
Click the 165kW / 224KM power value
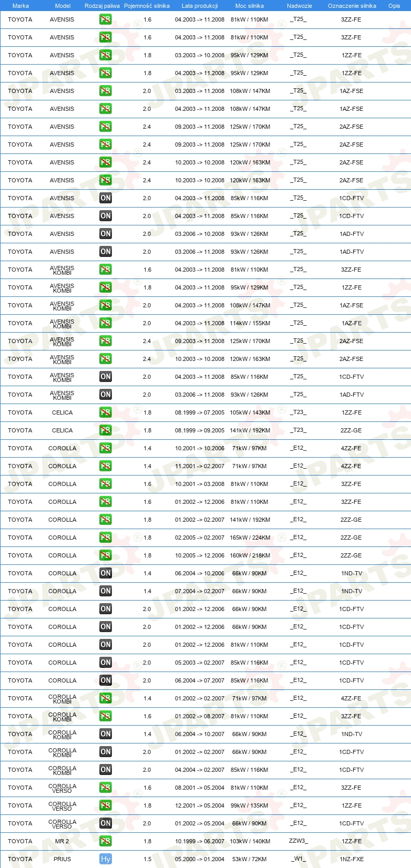(x=250, y=538)
